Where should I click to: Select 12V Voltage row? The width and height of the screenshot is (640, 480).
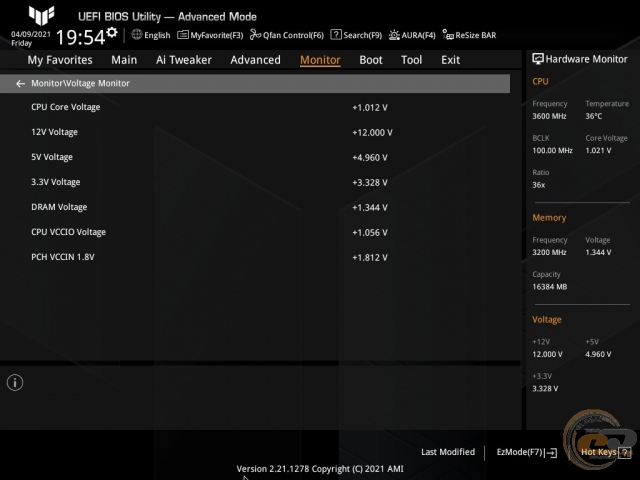255,132
